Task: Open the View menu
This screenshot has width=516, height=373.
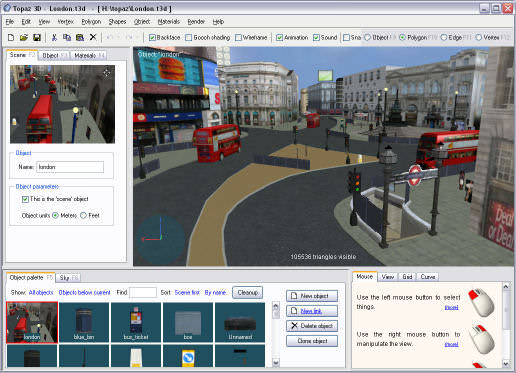Action: coord(44,22)
